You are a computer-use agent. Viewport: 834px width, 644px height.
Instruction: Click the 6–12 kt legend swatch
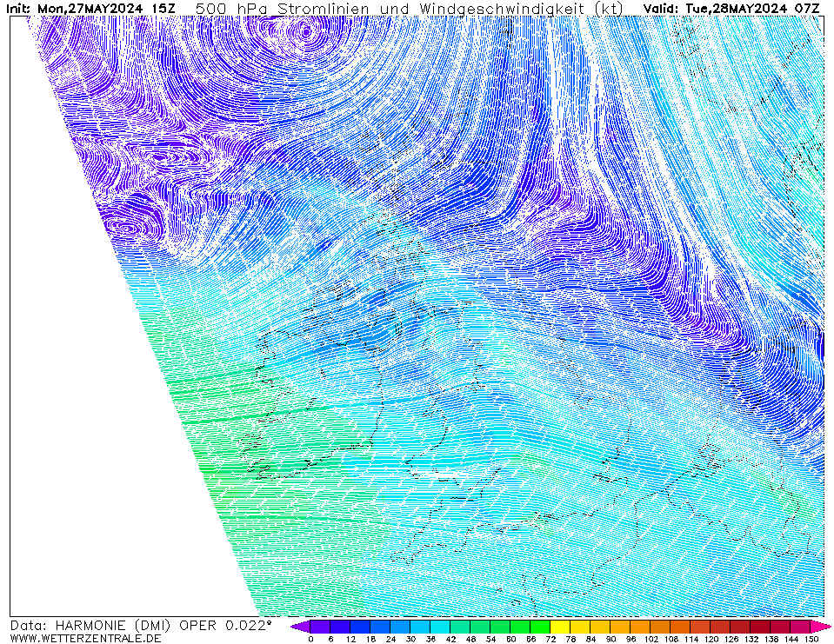coord(340,627)
